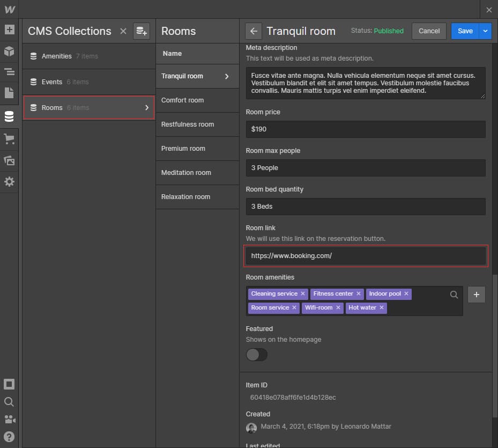Click the create new collection icon
This screenshot has width=498, height=448.
click(142, 31)
